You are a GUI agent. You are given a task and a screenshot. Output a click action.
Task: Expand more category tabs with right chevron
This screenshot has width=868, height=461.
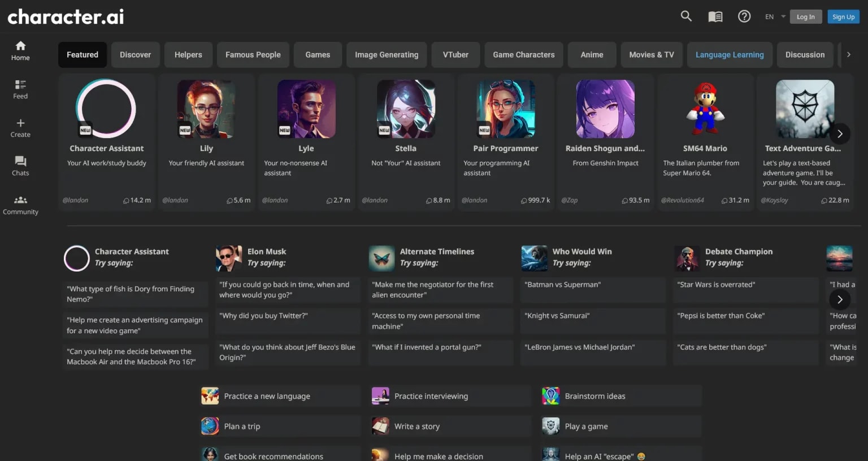click(x=848, y=55)
